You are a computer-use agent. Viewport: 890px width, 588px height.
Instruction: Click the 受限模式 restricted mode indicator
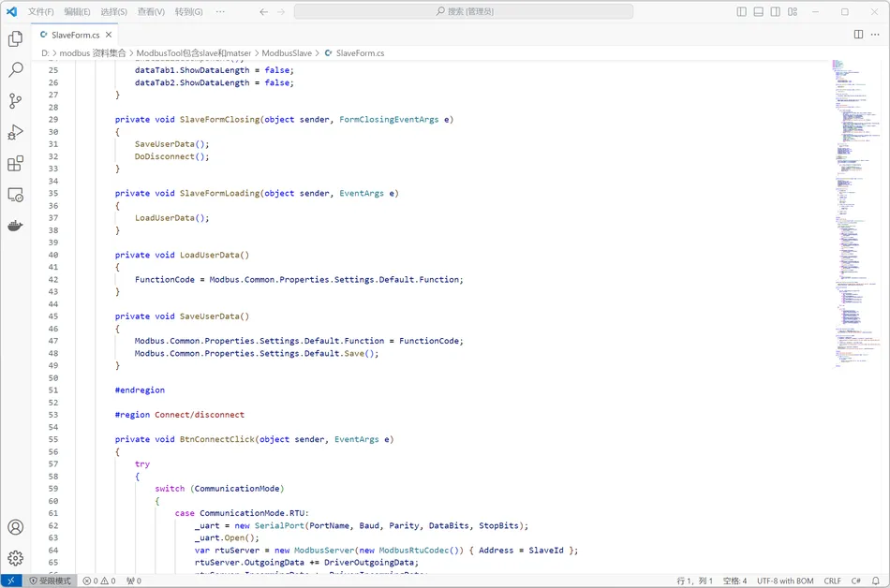[51, 581]
